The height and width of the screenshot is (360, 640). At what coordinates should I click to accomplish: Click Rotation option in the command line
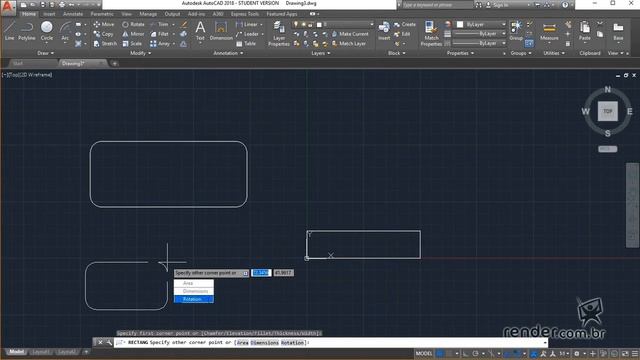[x=292, y=342]
